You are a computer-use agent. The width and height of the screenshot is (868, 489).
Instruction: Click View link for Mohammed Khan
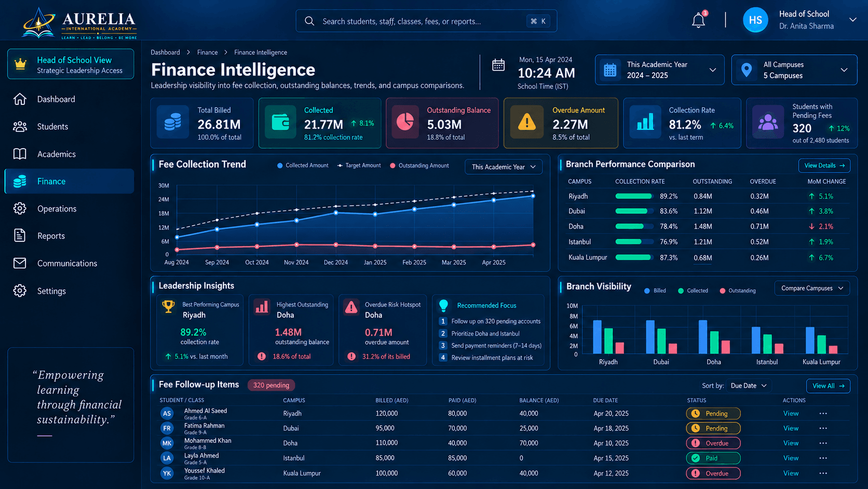point(791,443)
